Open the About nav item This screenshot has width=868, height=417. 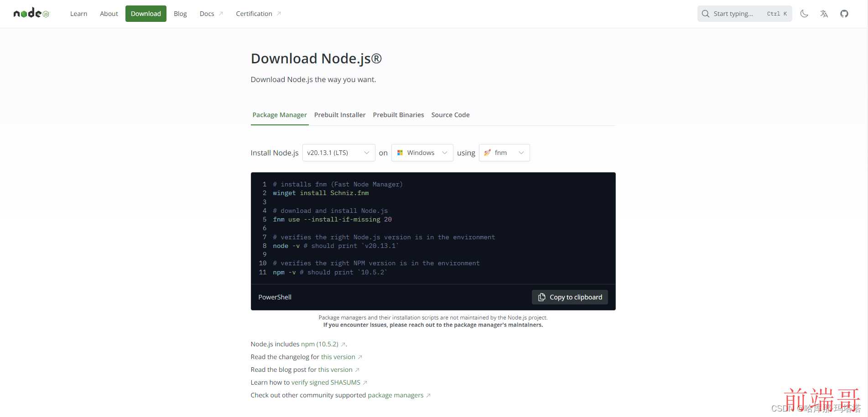click(x=109, y=14)
